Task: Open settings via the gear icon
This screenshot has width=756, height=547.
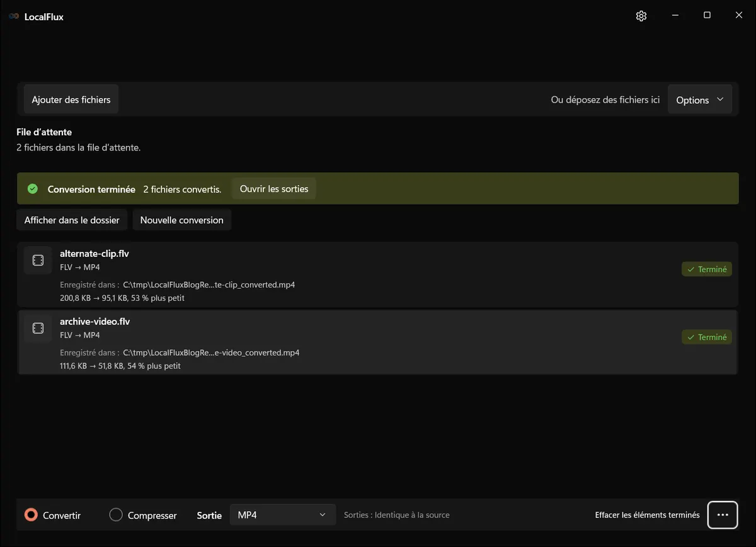Action: coord(641,16)
